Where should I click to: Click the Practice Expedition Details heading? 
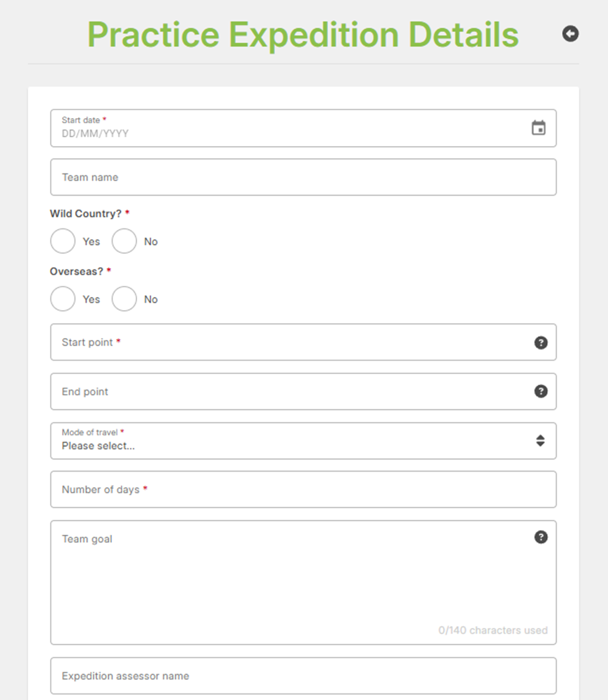click(303, 35)
